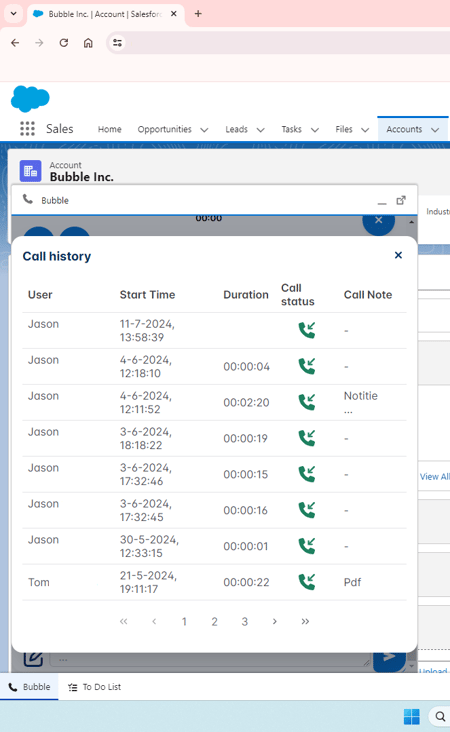Viewport: 450px width, 732px height.
Task: Click site information icon in address bar
Action: point(117,43)
